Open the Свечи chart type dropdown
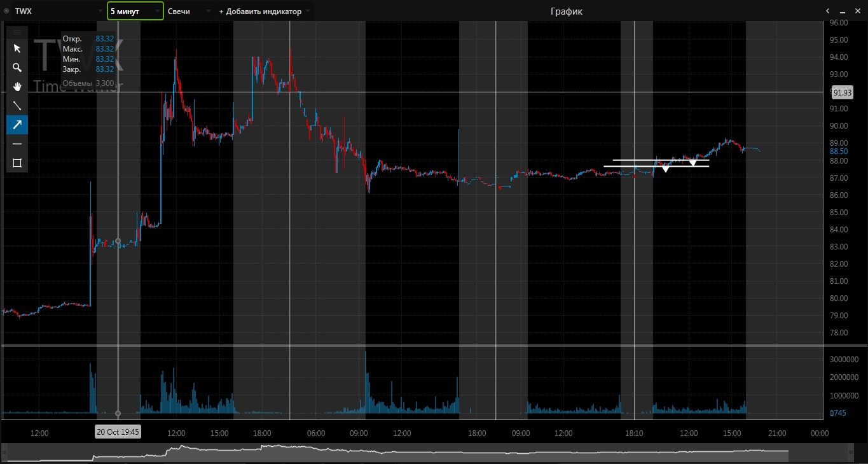 pos(189,11)
